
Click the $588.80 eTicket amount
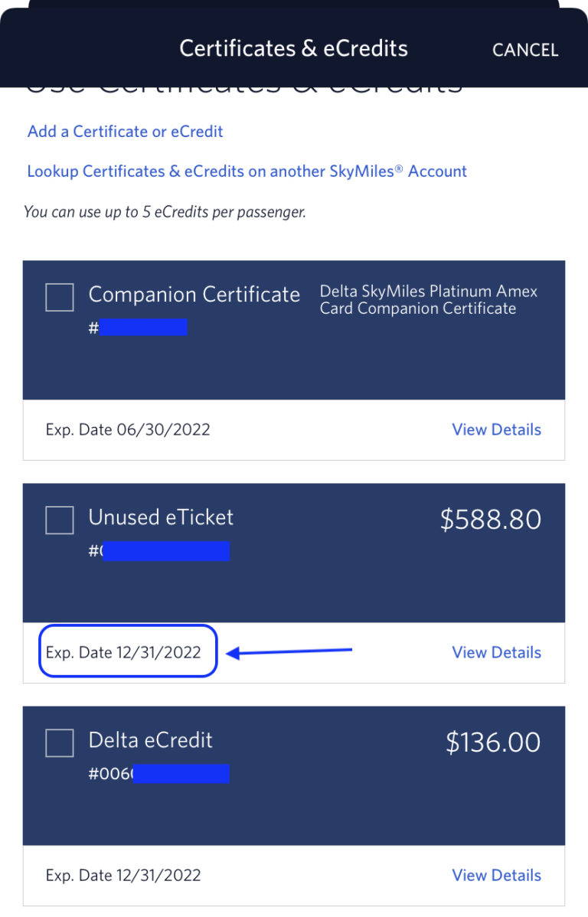click(x=492, y=519)
